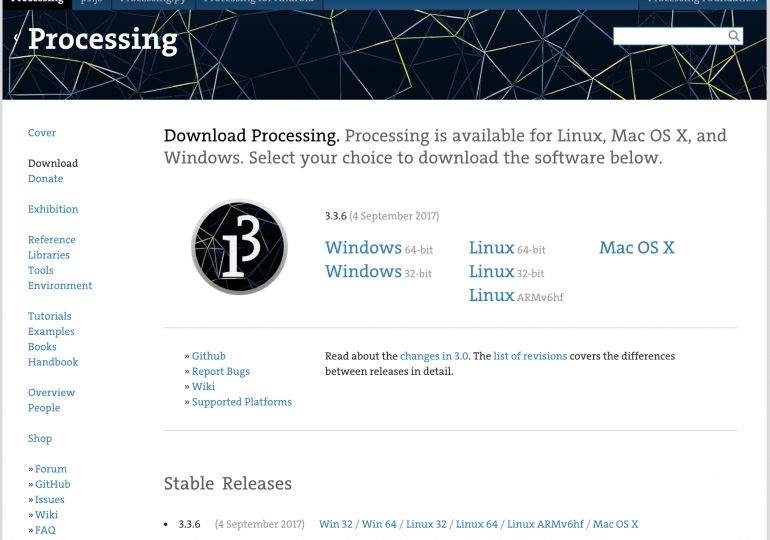Download the Mac OS X version
Viewport: 770px width, 540px height.
[637, 248]
